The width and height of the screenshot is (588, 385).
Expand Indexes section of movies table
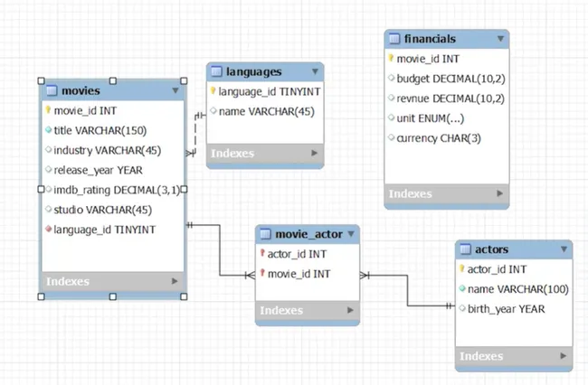click(175, 281)
